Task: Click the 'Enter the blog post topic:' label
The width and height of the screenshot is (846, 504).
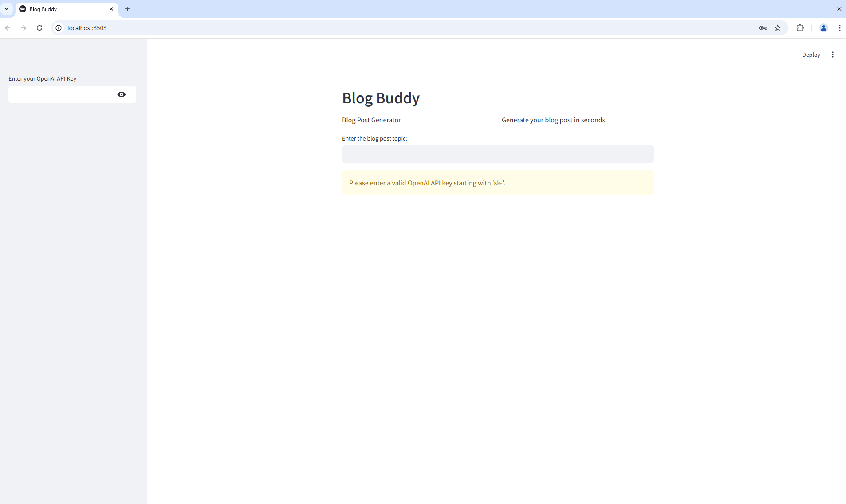Action: [374, 139]
